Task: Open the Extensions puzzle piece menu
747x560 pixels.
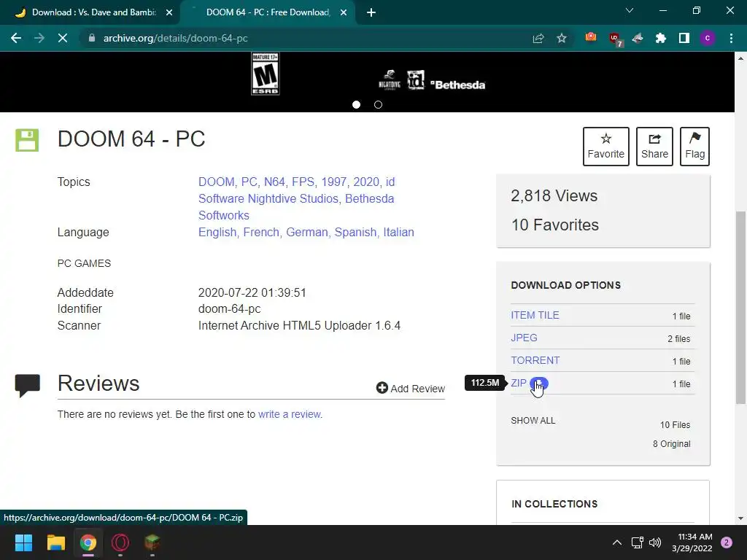Action: (x=661, y=38)
